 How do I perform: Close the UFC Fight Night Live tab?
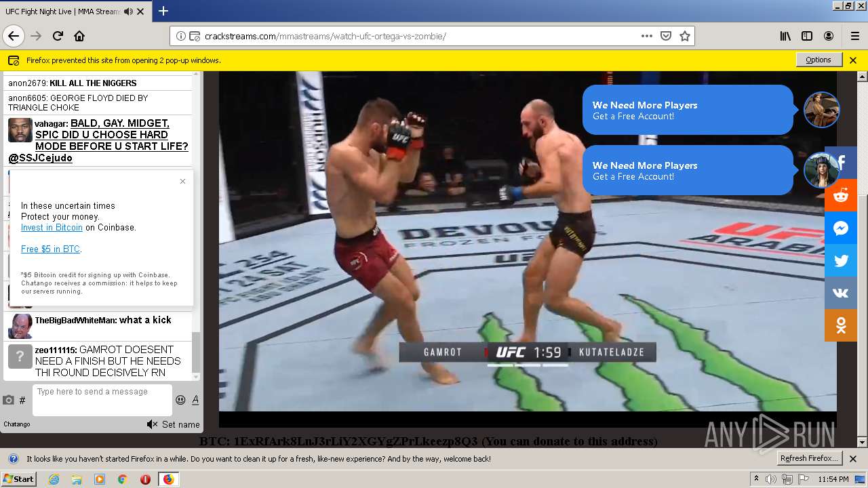[x=140, y=12]
